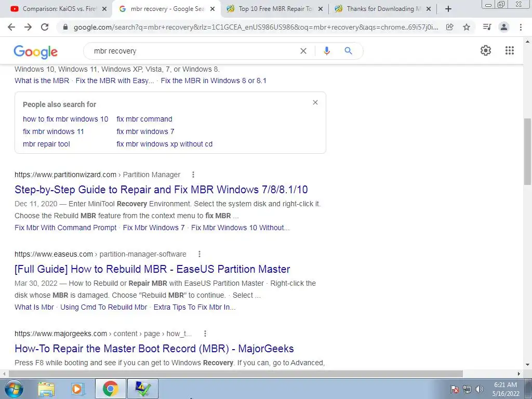Open How to Rebuild MBR EaseUS result
Viewport: 532px width, 399px height.
coord(152,269)
